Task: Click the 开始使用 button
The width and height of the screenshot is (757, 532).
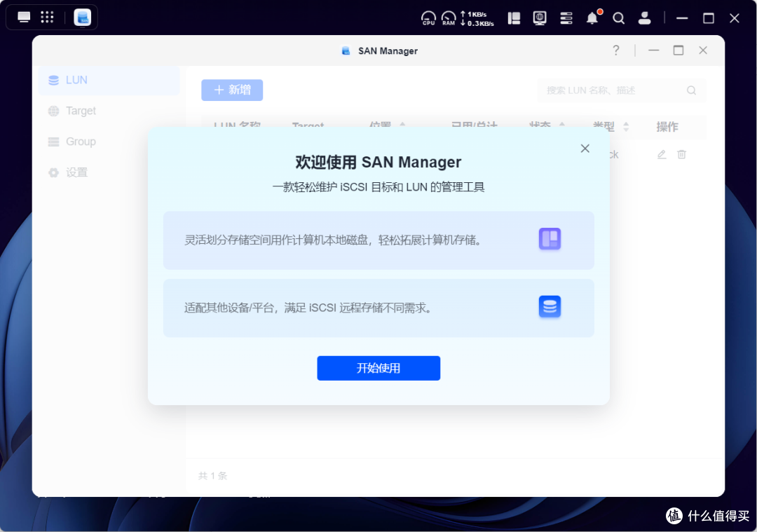Action: click(378, 368)
